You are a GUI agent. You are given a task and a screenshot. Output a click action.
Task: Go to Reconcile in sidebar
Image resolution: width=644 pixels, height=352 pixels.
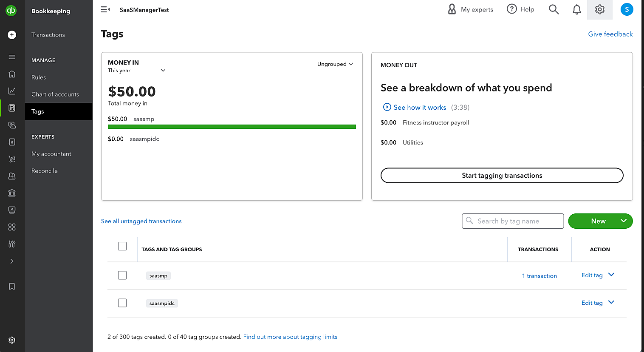coord(45,171)
